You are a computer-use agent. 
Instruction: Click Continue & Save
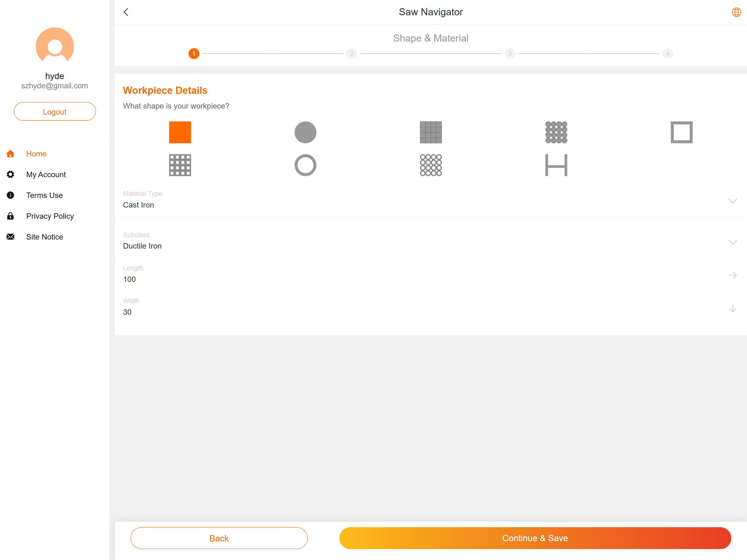pos(535,538)
